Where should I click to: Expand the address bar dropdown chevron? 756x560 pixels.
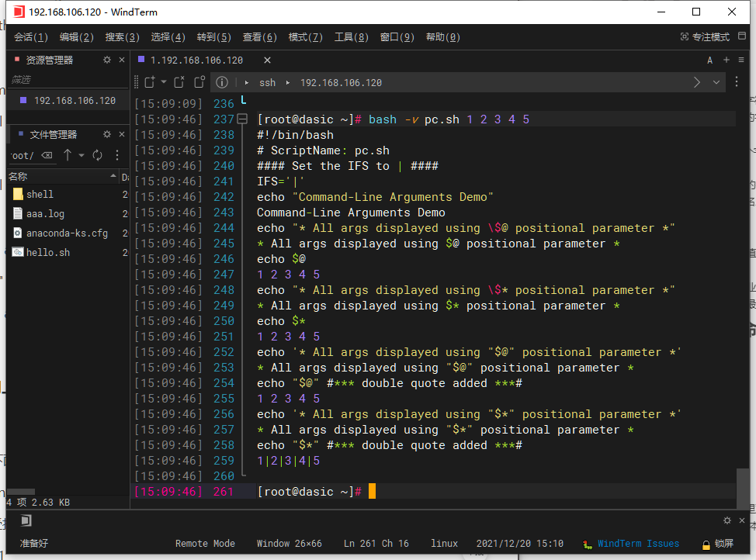716,82
